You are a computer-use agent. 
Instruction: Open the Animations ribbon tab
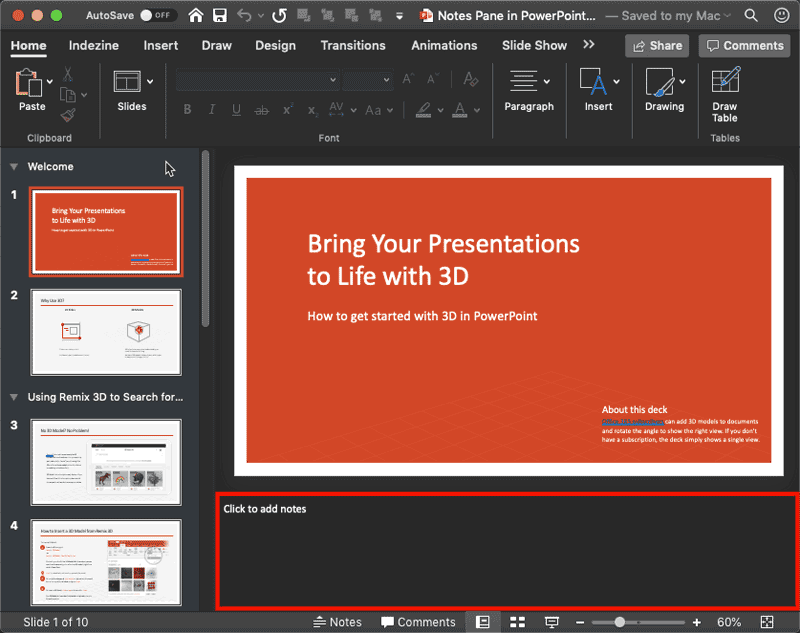[444, 46]
